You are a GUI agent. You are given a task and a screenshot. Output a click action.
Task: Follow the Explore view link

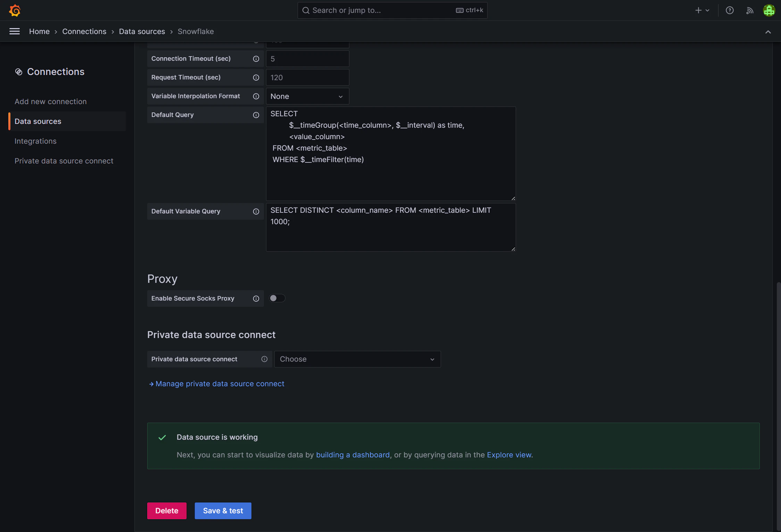click(x=509, y=455)
